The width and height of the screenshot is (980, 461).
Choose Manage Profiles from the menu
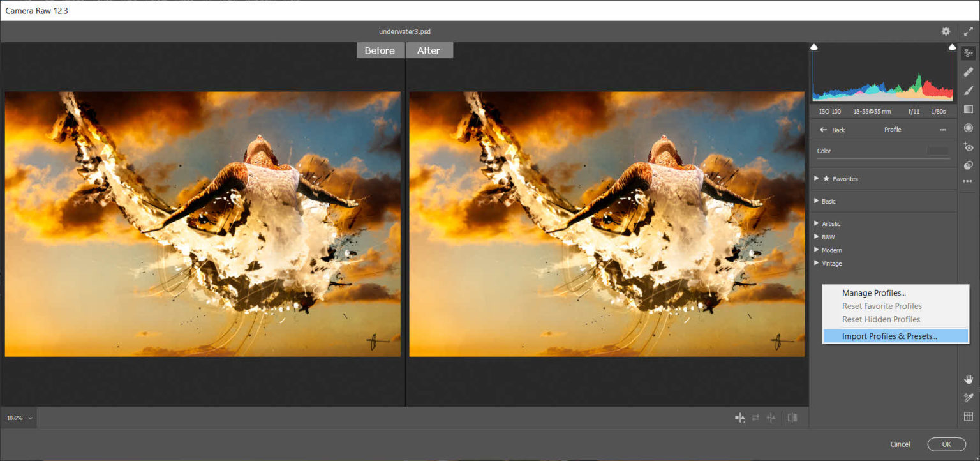873,292
